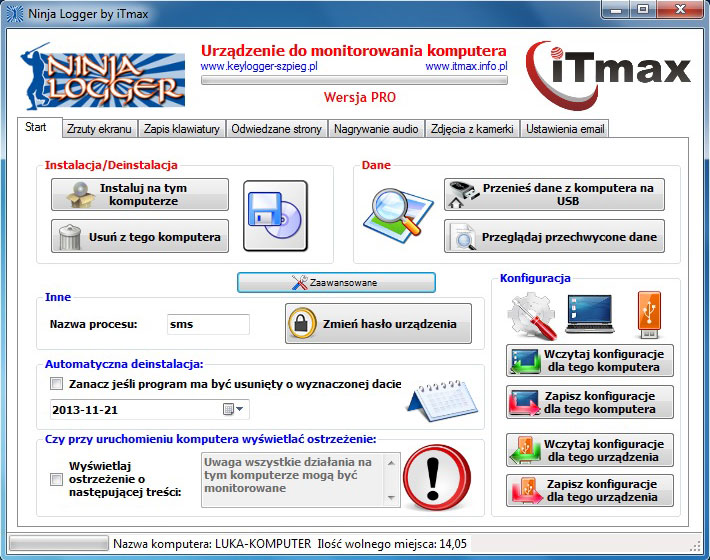The image size is (710, 560).
Task: Click the trash can icon on Usuń button
Action: pyautogui.click(x=69, y=237)
